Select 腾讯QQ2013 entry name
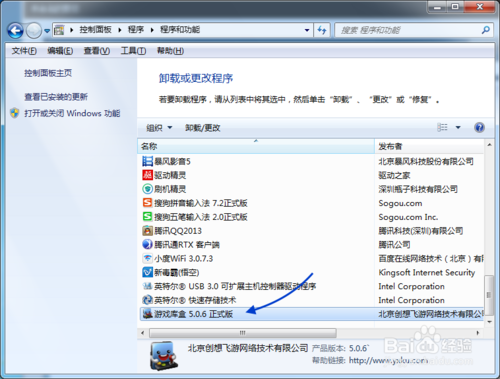Viewport: 500px width, 379px height. pyautogui.click(x=178, y=231)
